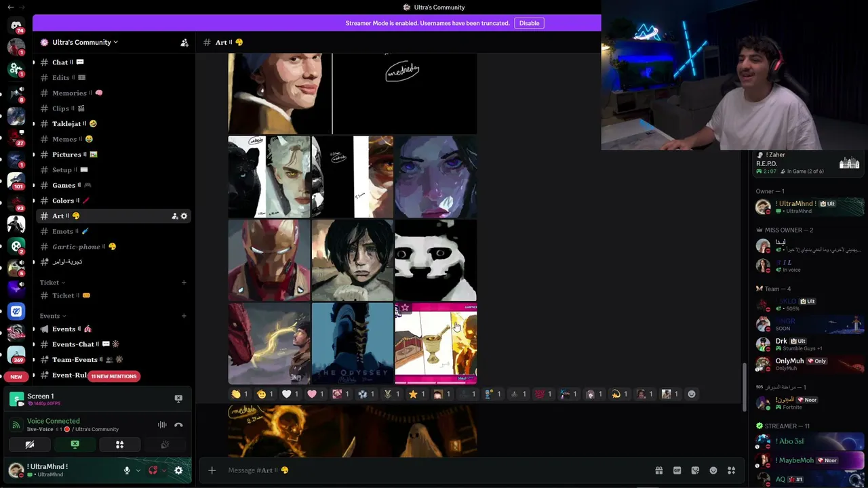Toggle the gold star reaction
The height and width of the screenshot is (488, 868).
(x=417, y=394)
